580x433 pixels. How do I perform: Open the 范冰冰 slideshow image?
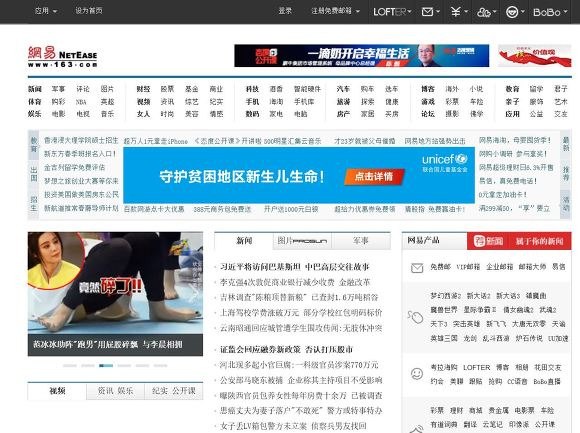point(115,283)
